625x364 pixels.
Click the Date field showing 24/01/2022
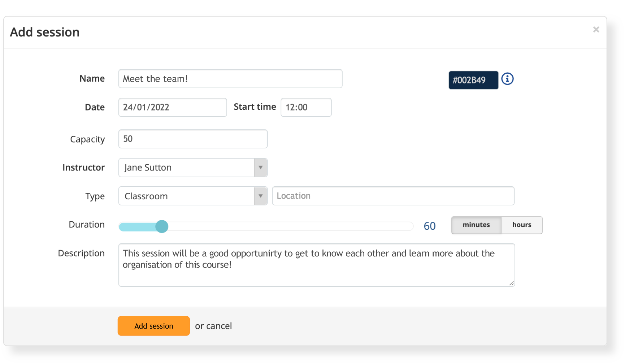[x=172, y=107]
